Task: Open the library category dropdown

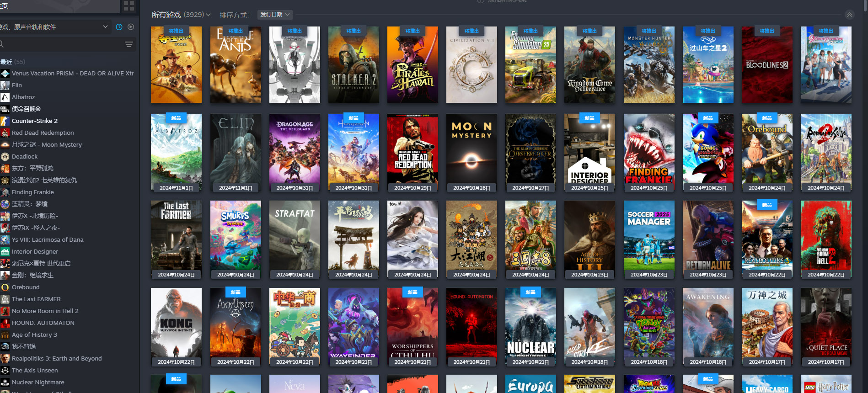Action: tap(55, 27)
